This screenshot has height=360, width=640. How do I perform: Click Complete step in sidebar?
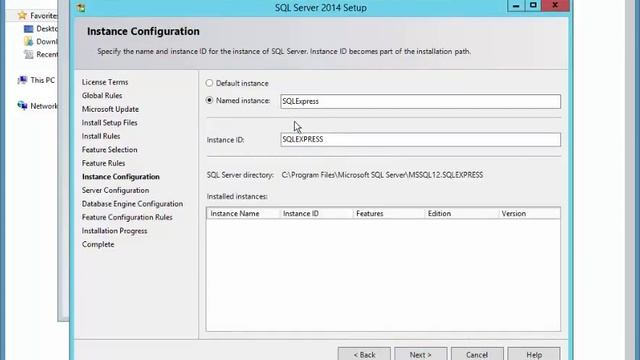[98, 244]
